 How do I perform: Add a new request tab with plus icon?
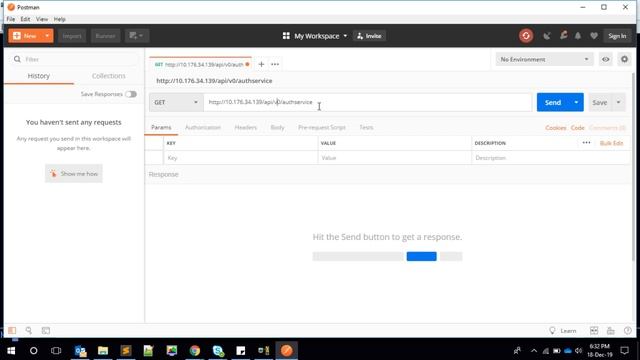pos(261,64)
